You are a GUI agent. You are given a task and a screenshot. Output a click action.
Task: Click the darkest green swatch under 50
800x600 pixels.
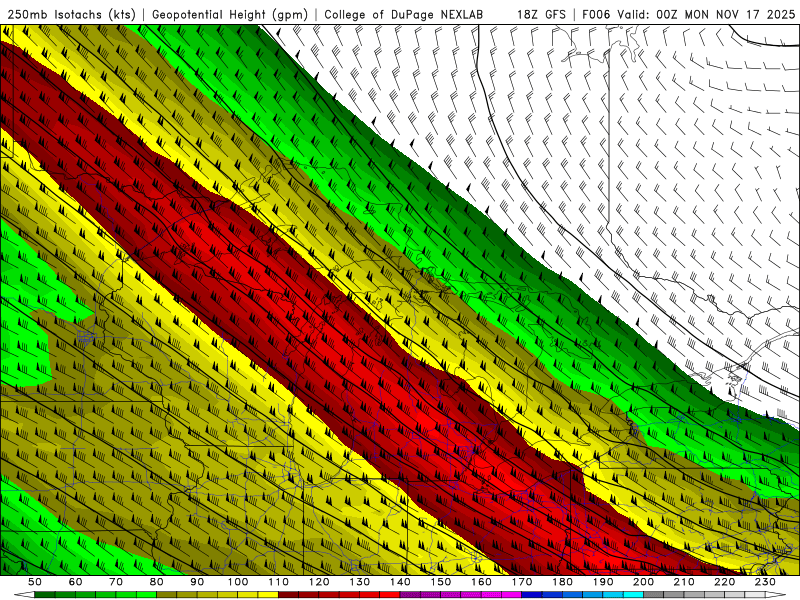click(x=45, y=594)
